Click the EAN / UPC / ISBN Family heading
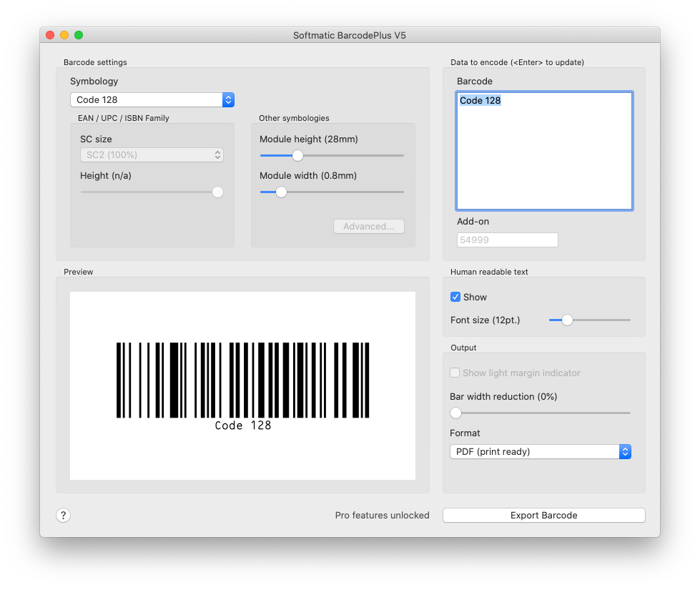This screenshot has height=590, width=700. click(x=124, y=118)
